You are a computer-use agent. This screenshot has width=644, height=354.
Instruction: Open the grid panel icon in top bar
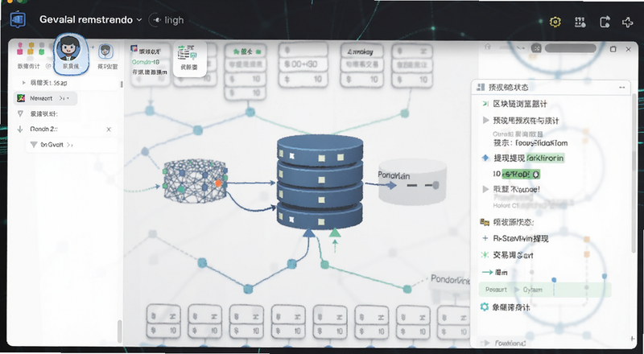(580, 22)
